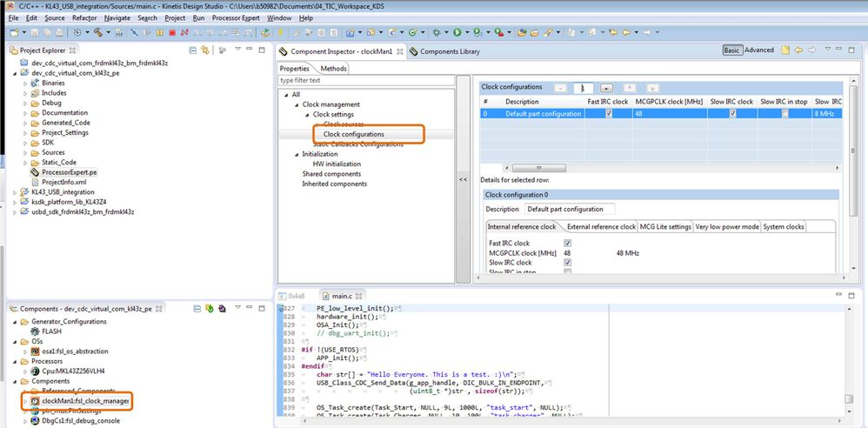The height and width of the screenshot is (428, 868).
Task: Switch to the Methods tab
Action: point(333,69)
